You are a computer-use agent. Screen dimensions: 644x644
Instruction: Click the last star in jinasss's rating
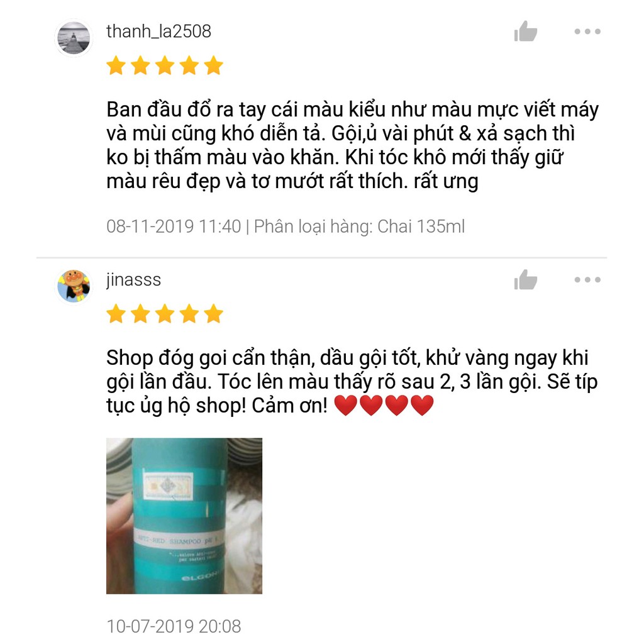(x=214, y=314)
